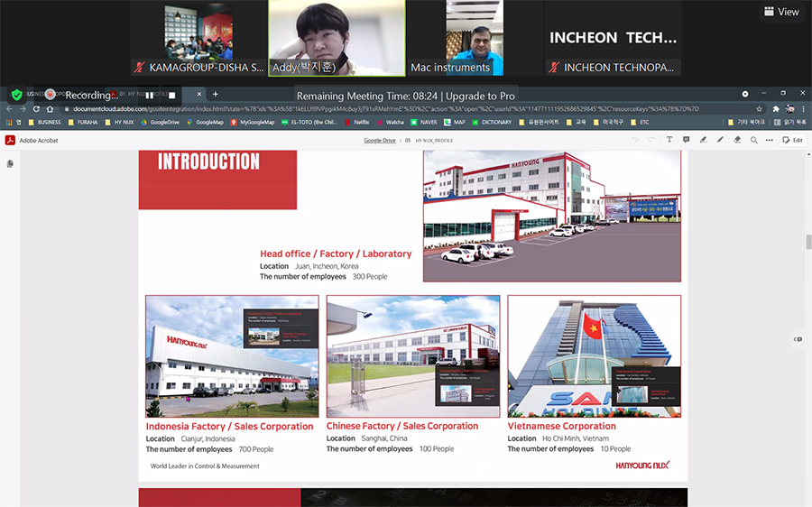Click the Indonesia Factory photo
The height and width of the screenshot is (507, 812).
(x=232, y=356)
